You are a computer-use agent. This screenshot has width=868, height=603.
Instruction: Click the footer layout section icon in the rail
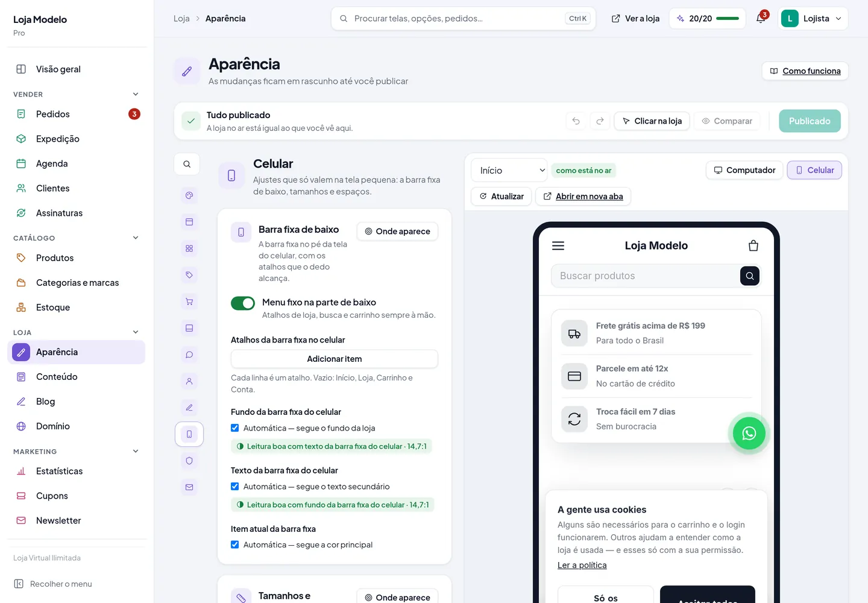pos(189,328)
